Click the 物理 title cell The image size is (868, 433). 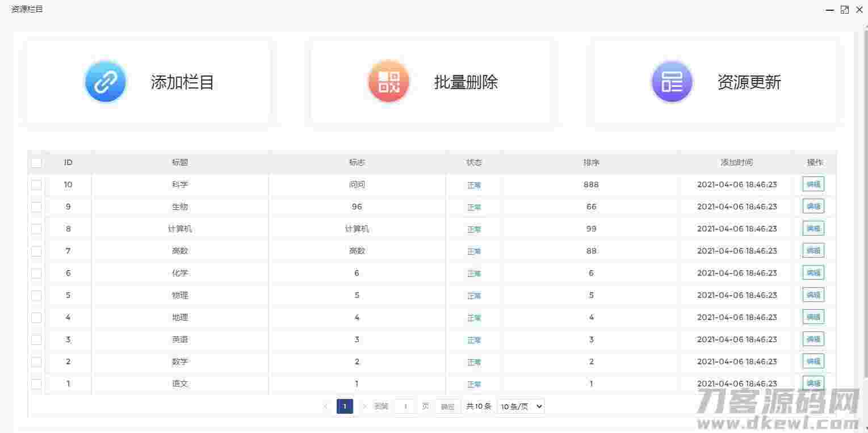coord(180,295)
